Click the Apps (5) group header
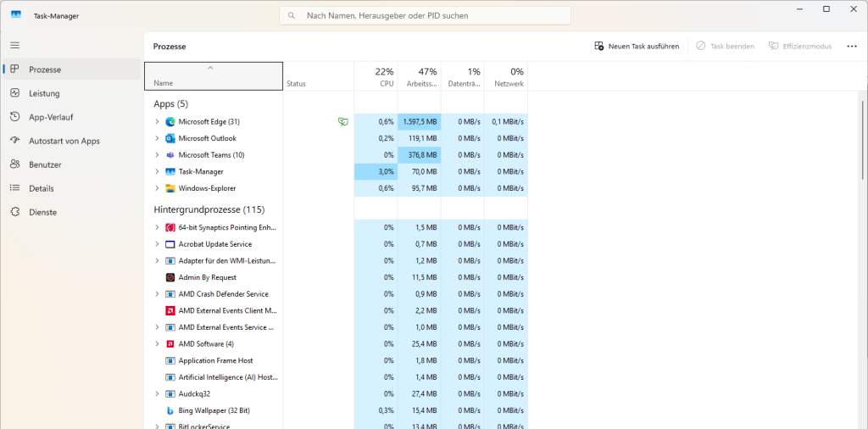 tap(171, 104)
